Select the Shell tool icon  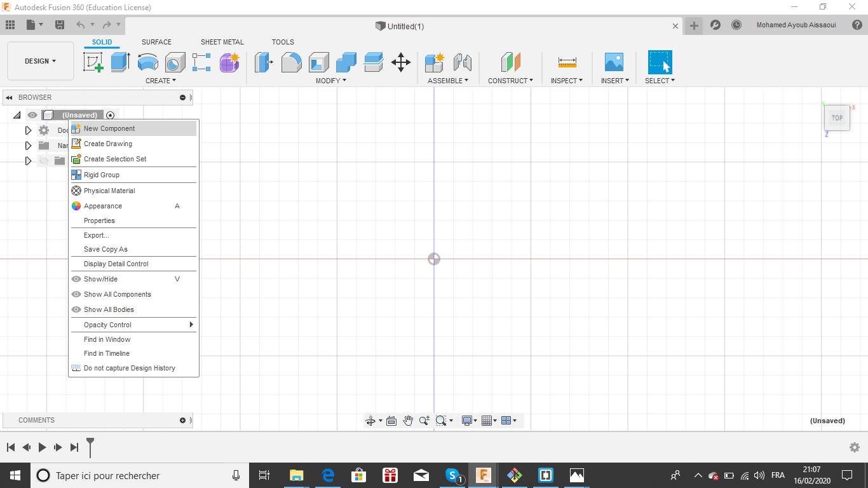click(x=319, y=62)
